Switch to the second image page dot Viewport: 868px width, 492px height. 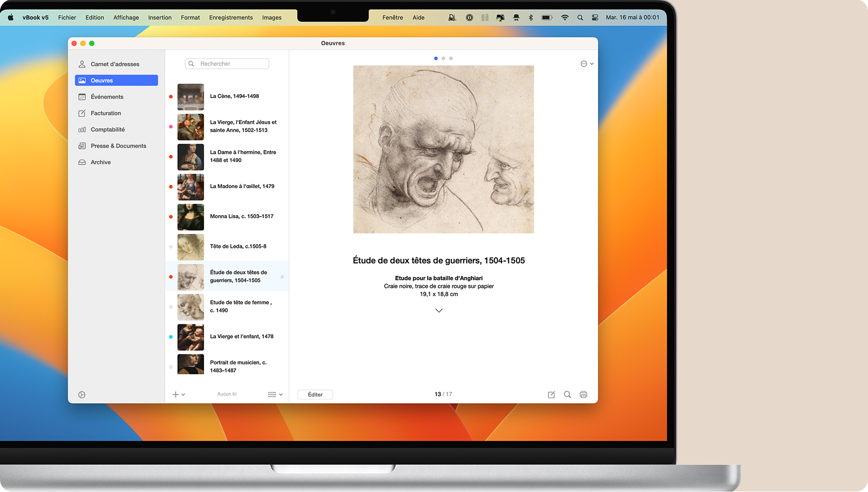[444, 58]
